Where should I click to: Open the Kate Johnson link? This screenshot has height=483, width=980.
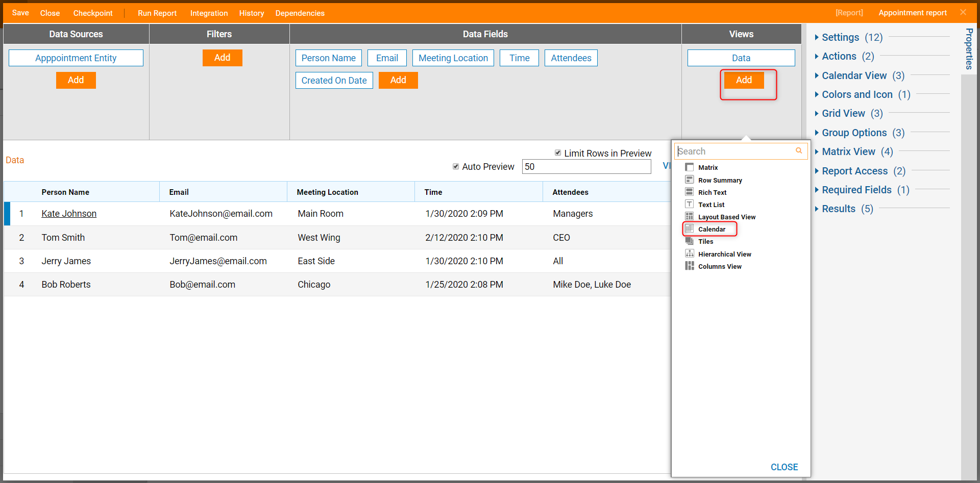69,214
